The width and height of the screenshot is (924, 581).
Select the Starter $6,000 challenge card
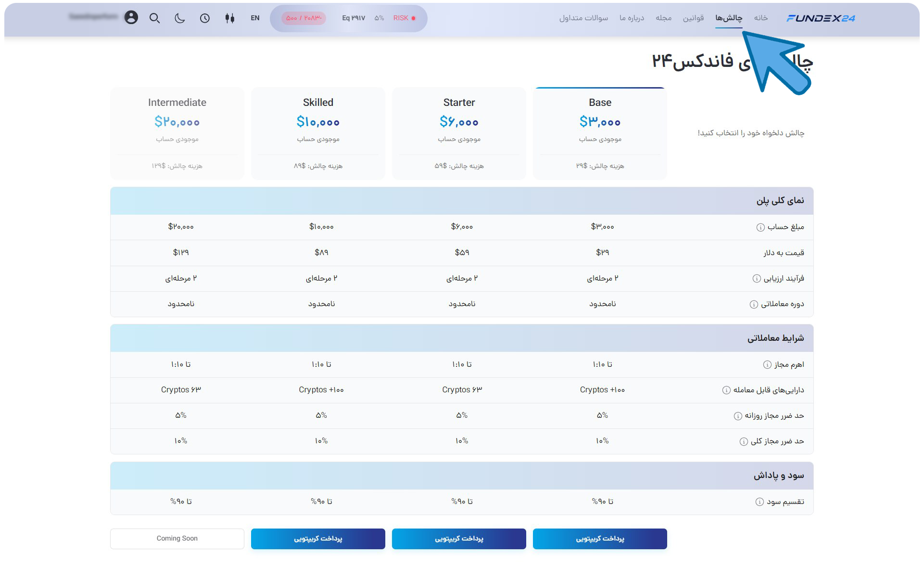(459, 133)
